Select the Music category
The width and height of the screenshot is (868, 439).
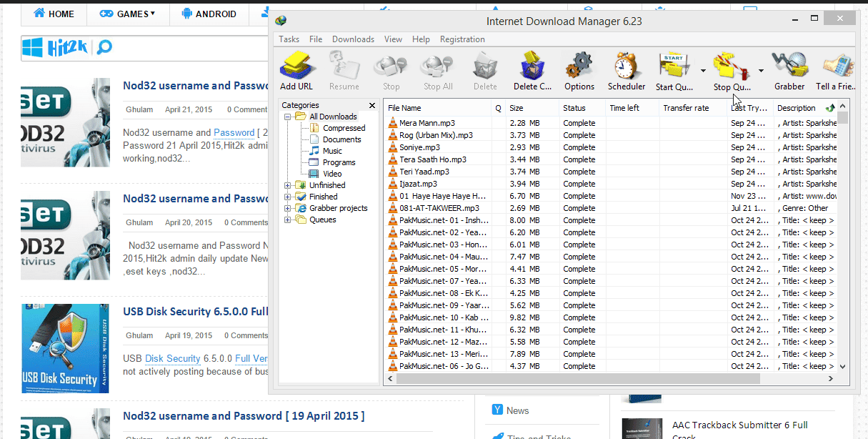[332, 151]
